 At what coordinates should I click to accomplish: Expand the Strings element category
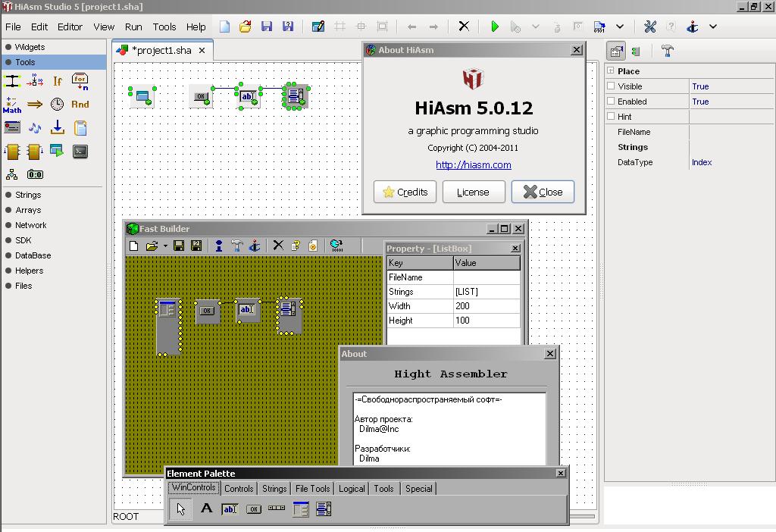(x=28, y=195)
